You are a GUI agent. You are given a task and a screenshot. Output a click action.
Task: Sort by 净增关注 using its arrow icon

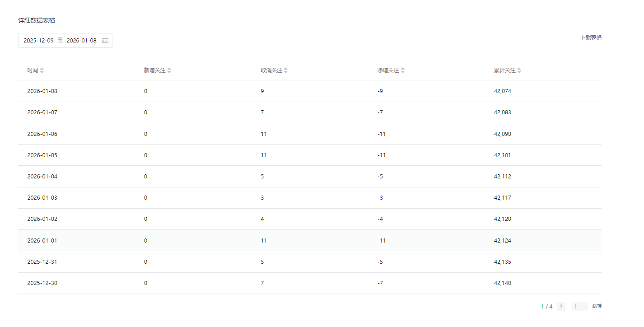coord(403,70)
